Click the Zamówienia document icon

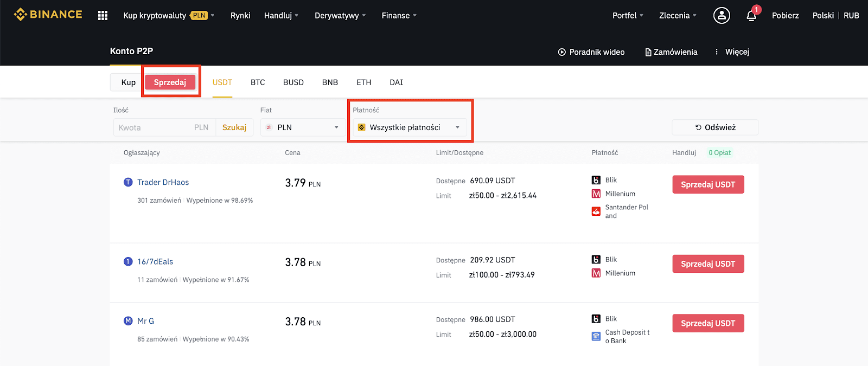tap(648, 52)
